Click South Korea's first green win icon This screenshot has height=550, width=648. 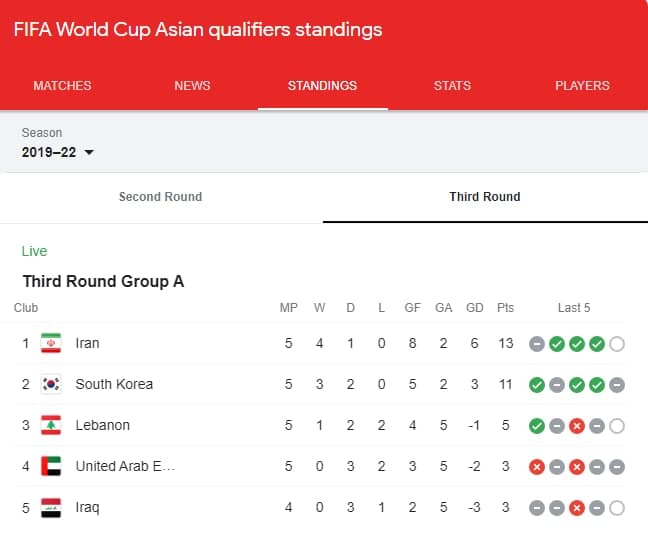537,385
